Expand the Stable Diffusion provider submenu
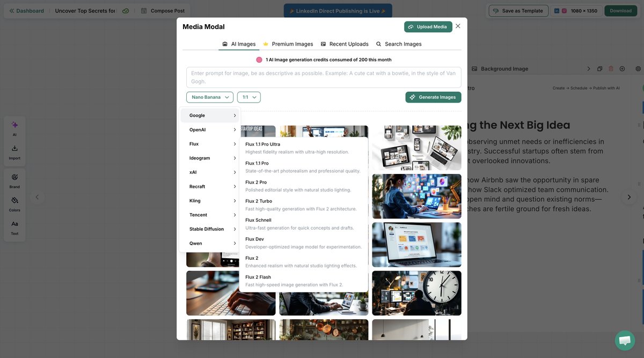Viewport: 644px width, 358px height. (x=210, y=229)
